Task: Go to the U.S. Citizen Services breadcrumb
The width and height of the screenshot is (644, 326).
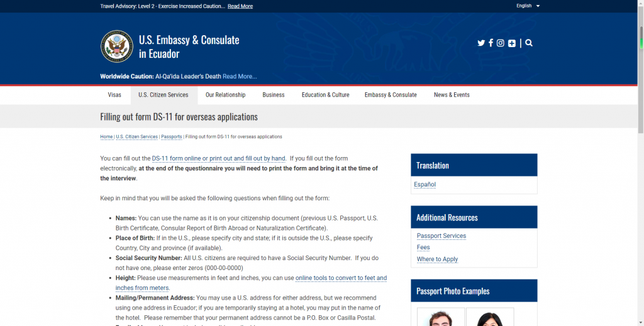Action: tap(136, 136)
